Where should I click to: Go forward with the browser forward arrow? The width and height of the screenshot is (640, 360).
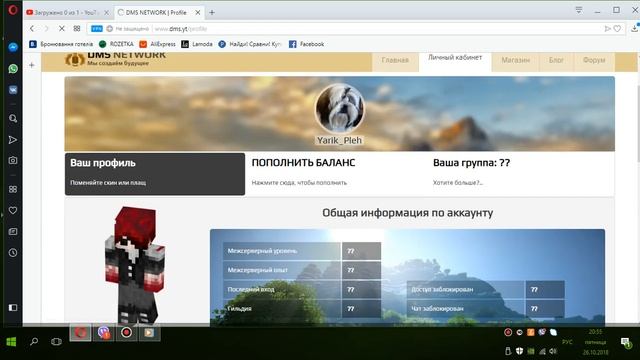point(46,29)
